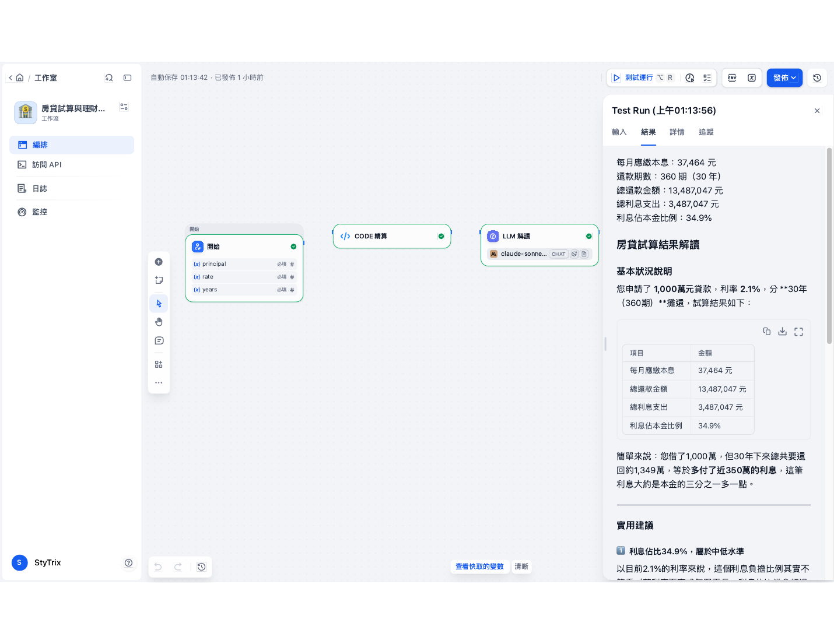The image size is (834, 644).
Task: Switch to the 追蹤 tab
Action: pyautogui.click(x=706, y=132)
